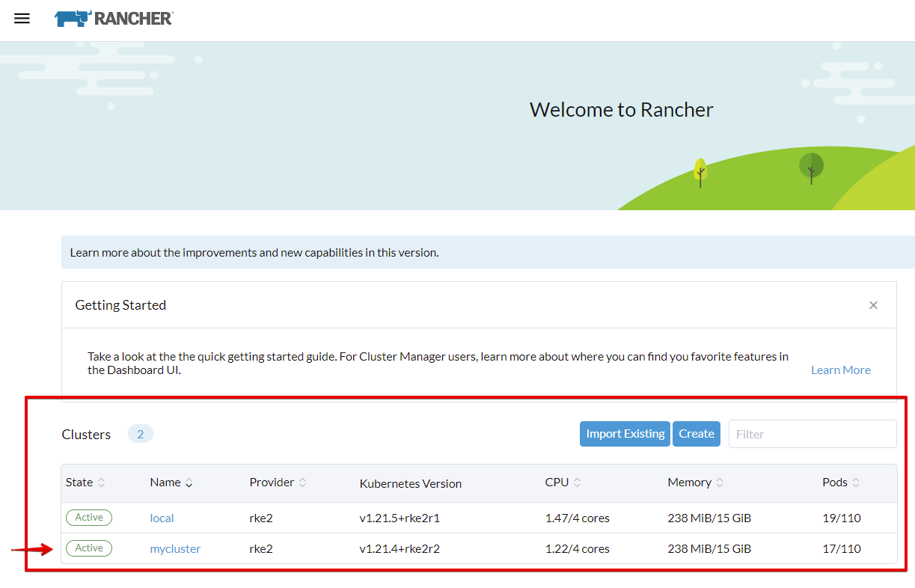Click the 19/110 pods value
The height and width of the screenshot is (588, 915).
point(842,518)
